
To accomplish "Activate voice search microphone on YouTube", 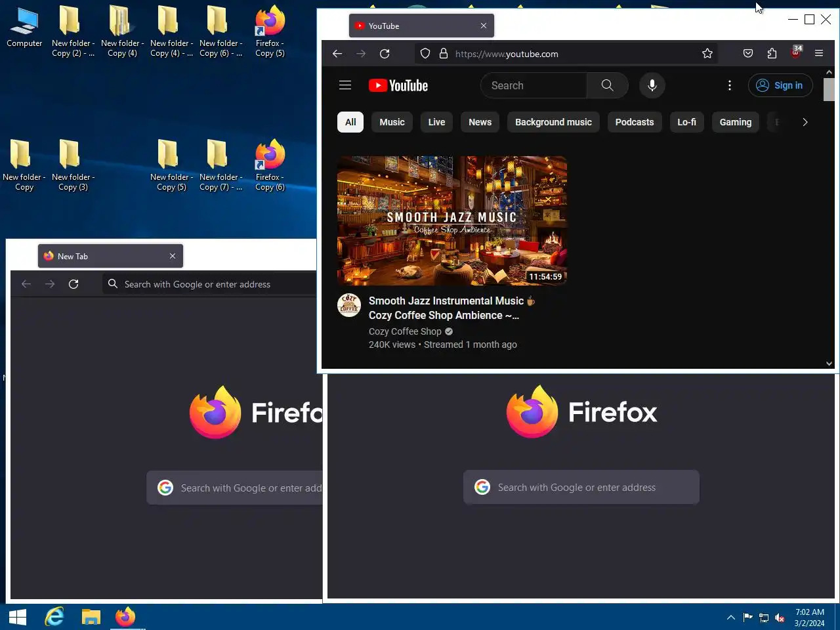I will [652, 85].
